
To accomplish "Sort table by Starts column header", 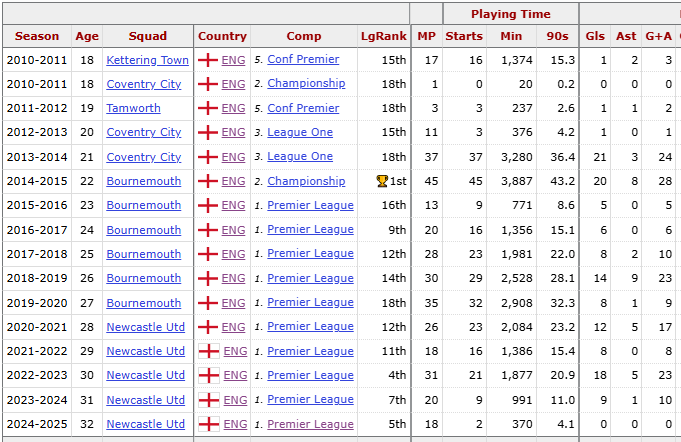I will [x=464, y=36].
